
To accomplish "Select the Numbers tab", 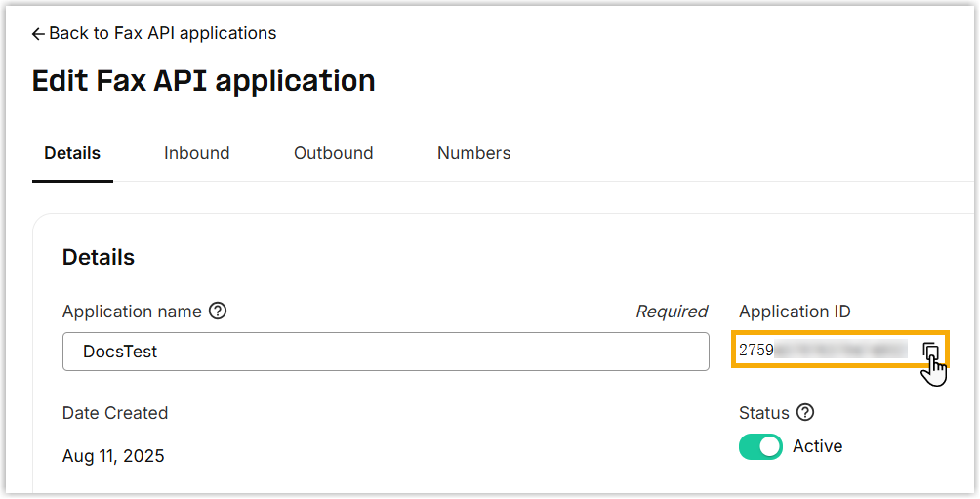I will tap(473, 153).
